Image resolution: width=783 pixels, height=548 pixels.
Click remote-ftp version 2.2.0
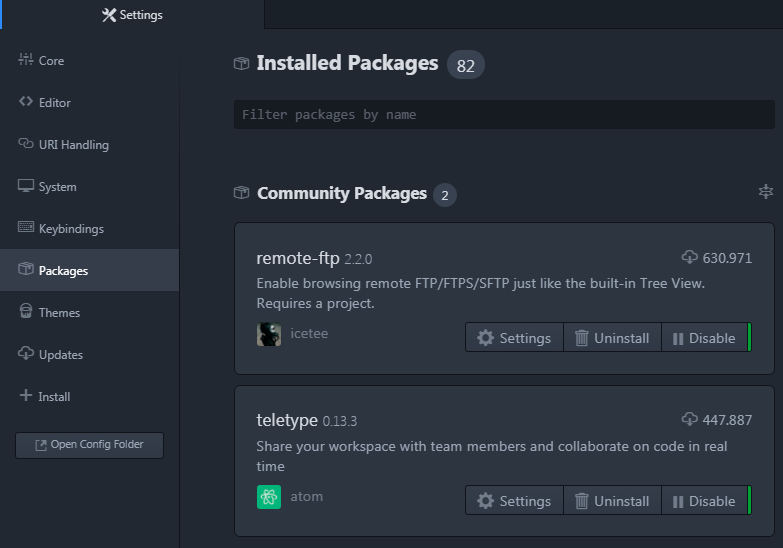click(x=358, y=259)
